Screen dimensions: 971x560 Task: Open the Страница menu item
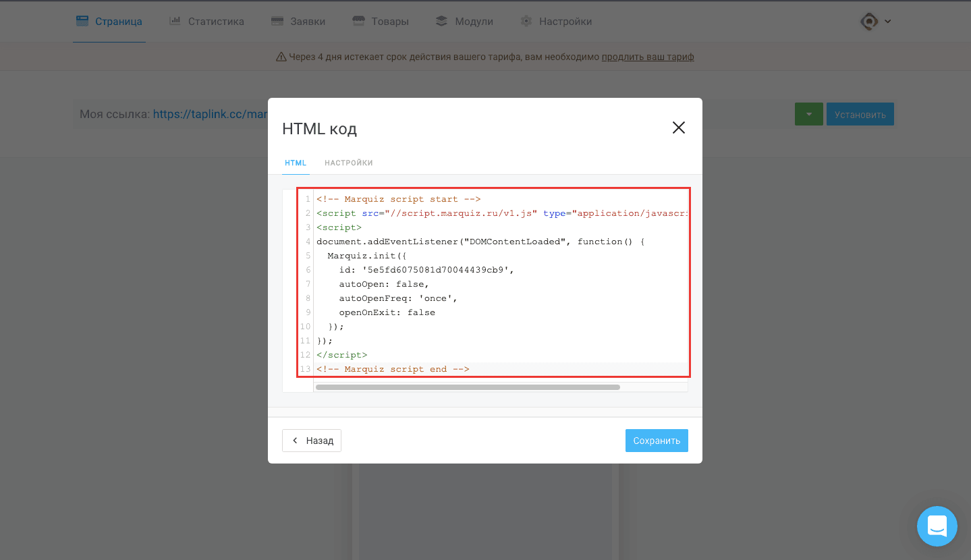pyautogui.click(x=109, y=22)
